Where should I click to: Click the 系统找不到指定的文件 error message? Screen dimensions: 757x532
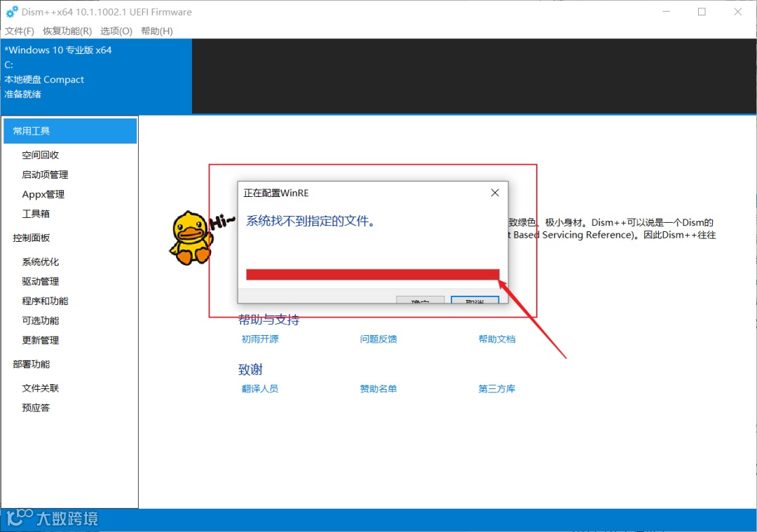(311, 221)
